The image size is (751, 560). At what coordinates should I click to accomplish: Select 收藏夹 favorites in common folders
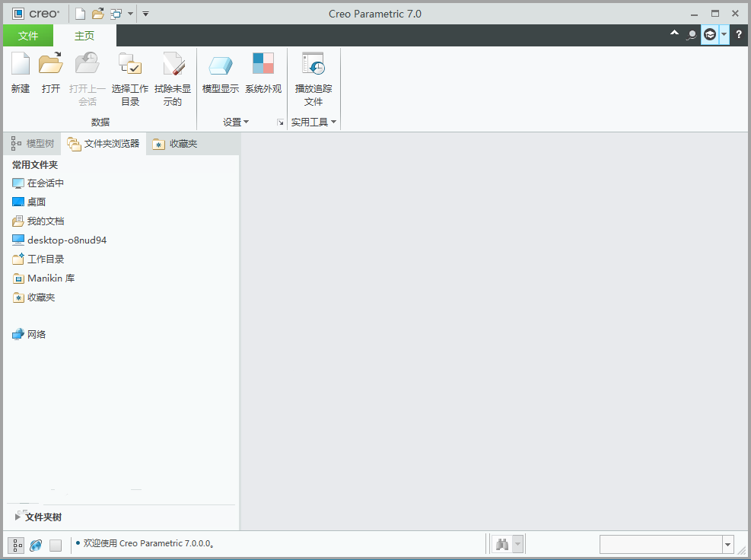pyautogui.click(x=34, y=297)
